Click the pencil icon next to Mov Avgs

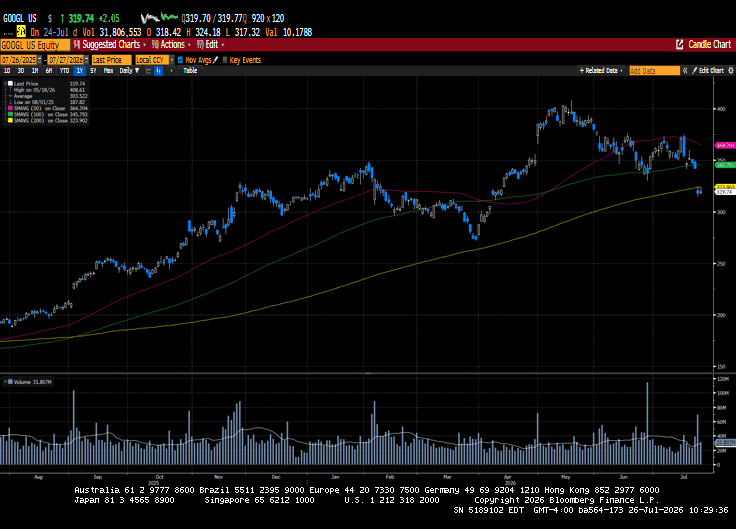[x=215, y=60]
